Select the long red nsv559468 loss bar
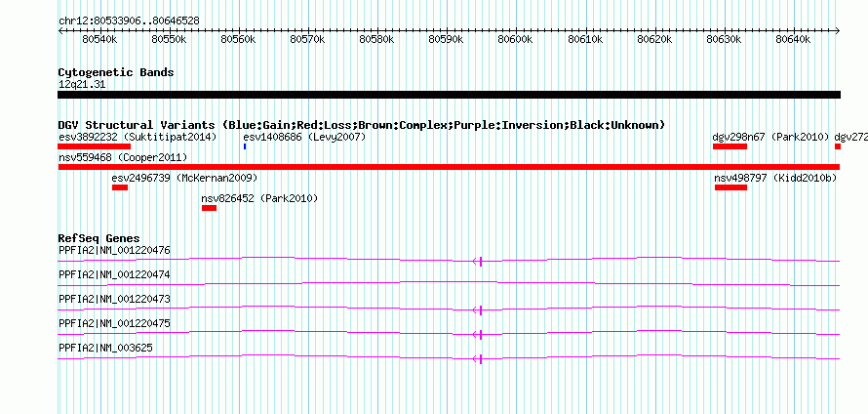The height and width of the screenshot is (414, 868). click(449, 167)
